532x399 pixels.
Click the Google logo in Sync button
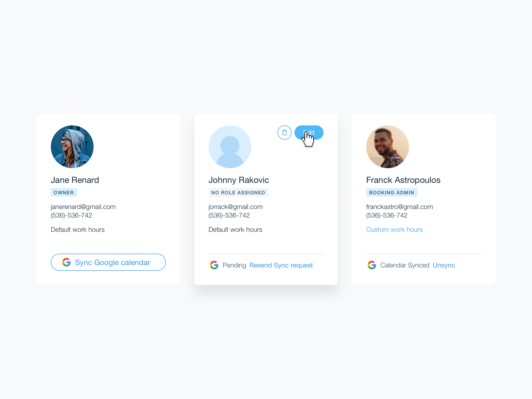[66, 262]
